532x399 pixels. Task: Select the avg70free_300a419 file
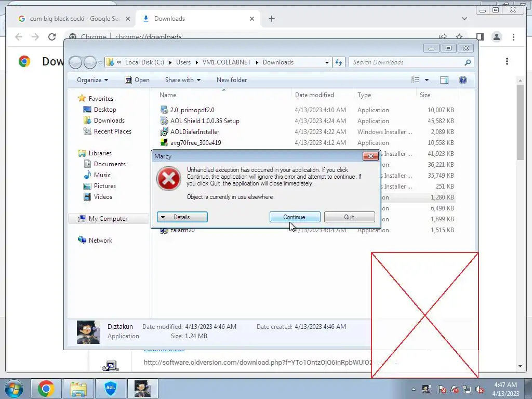pos(196,143)
